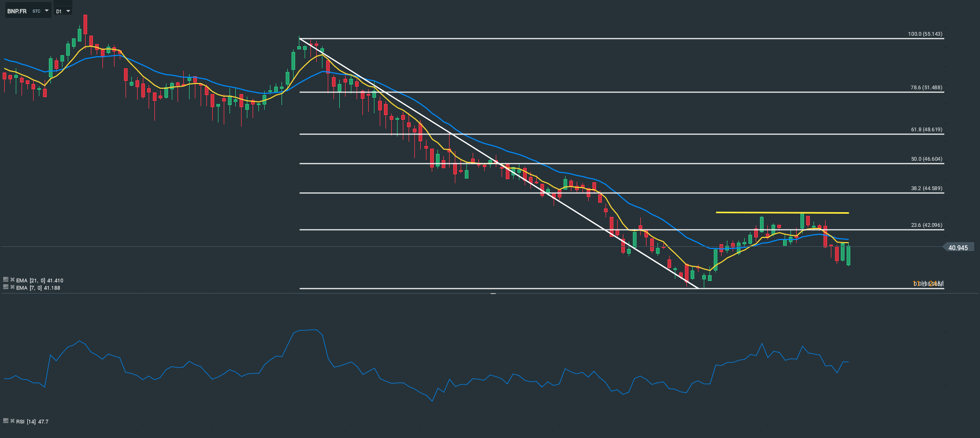The height and width of the screenshot is (438, 980).
Task: Select the 61.8 (48.619) Fibonacci level label
Action: click(926, 130)
